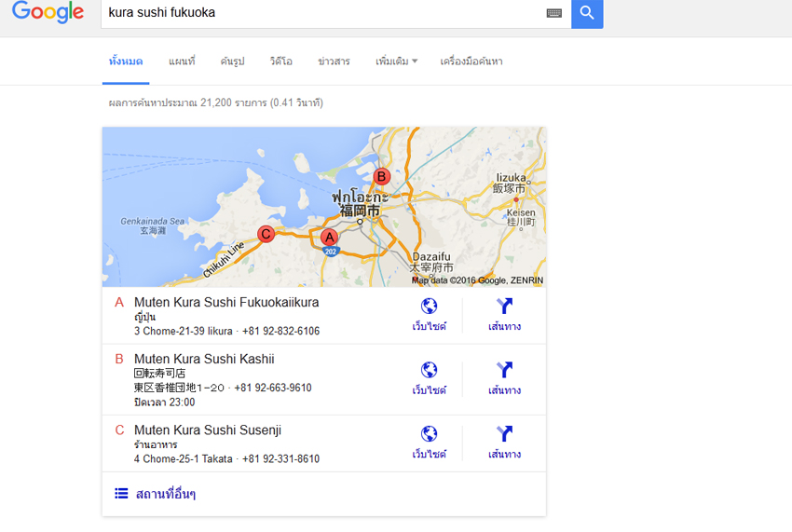Expand the เพิ่มเติม dropdown menu

pyautogui.click(x=396, y=61)
